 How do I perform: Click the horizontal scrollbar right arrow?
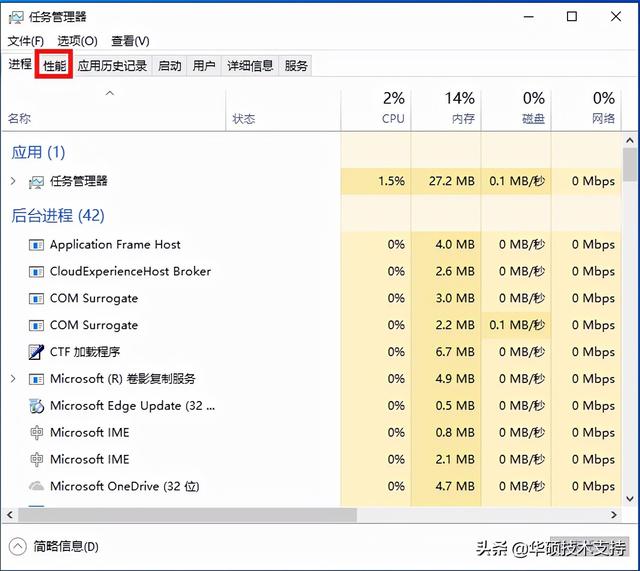pos(613,515)
